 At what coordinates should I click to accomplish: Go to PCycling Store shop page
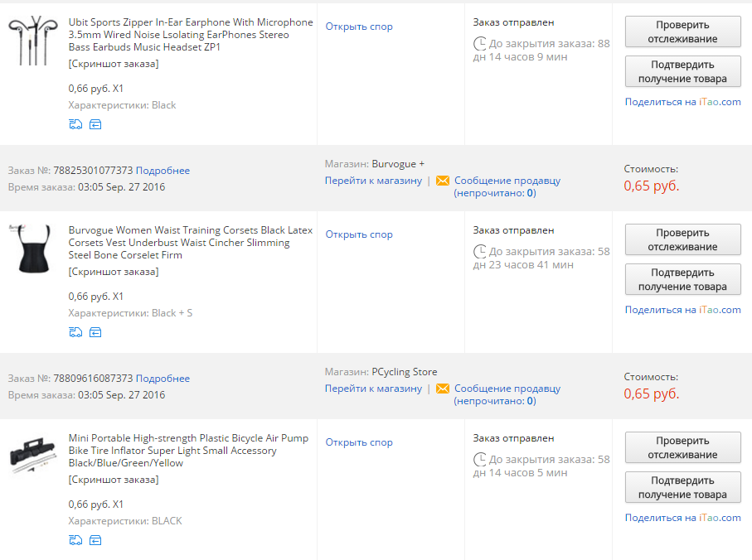click(x=373, y=389)
